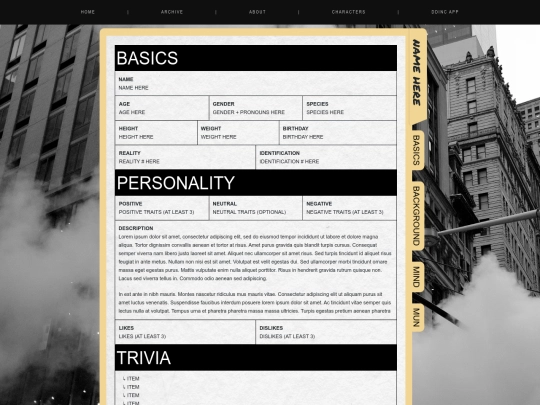Click the 'Lorem ipsum dolor sit amet' paragraph
The image size is (540, 405).
tap(255, 258)
